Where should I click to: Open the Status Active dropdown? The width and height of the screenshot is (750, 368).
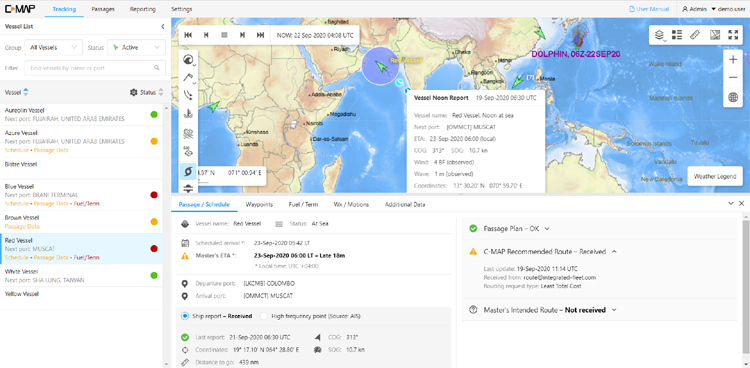(136, 47)
